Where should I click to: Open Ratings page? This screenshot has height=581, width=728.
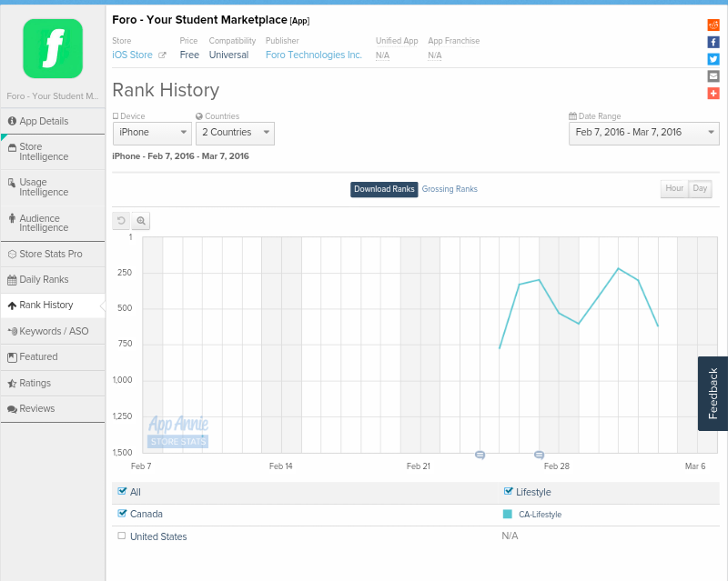tap(53, 383)
